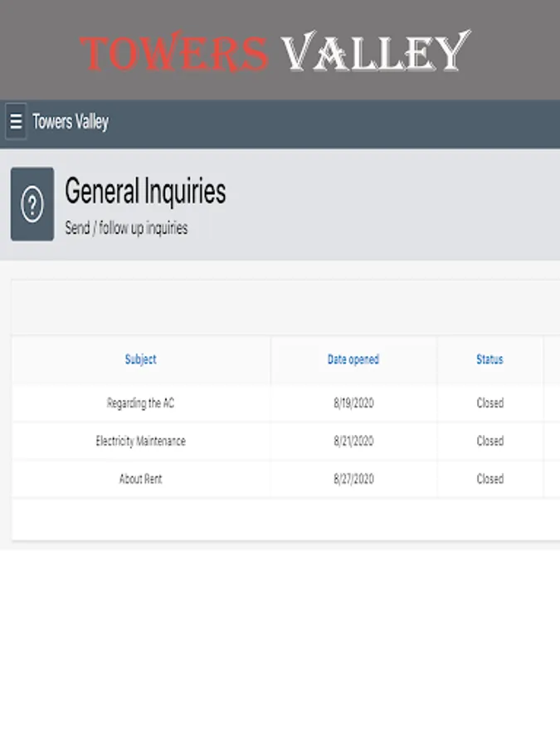The image size is (560, 747).
Task: Click Closed status for Electricity Maintenance
Action: tap(490, 442)
